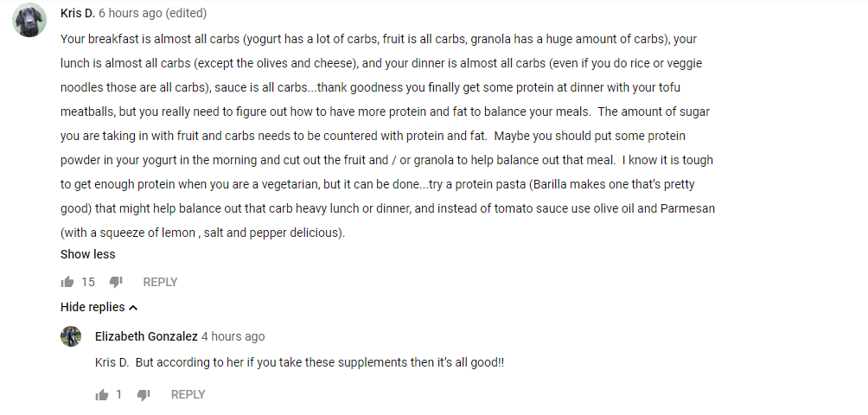Open the 4 hours ago timestamp link
The image size is (868, 415).
[233, 336]
